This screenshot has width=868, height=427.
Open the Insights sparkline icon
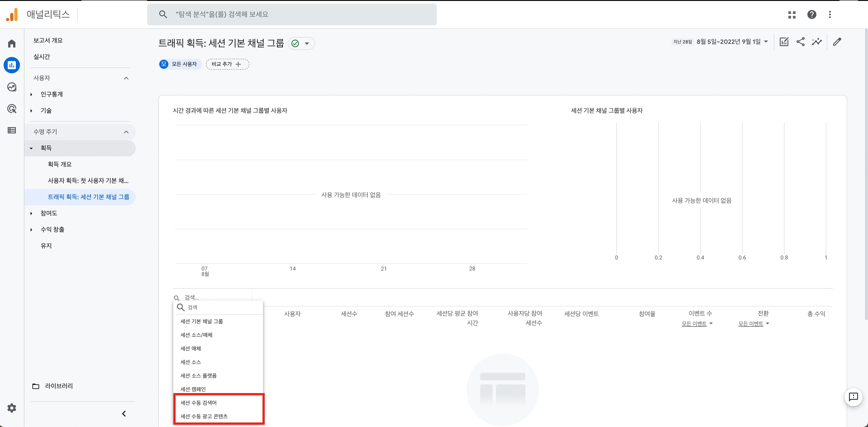coord(817,42)
